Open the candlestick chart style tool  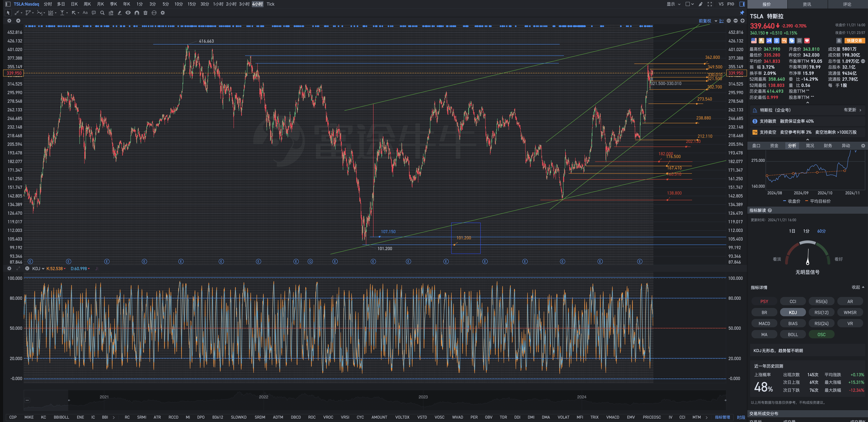tap(111, 13)
